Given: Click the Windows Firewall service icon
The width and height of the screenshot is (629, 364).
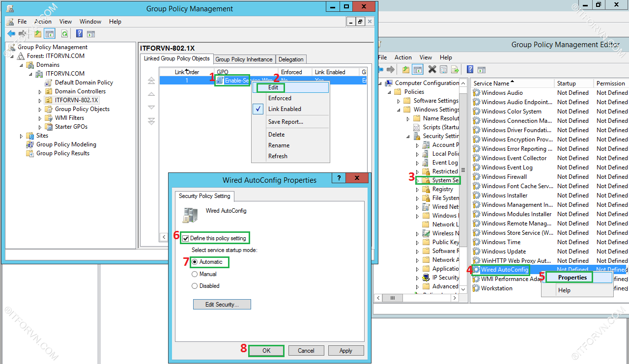Looking at the screenshot, I should 476,177.
